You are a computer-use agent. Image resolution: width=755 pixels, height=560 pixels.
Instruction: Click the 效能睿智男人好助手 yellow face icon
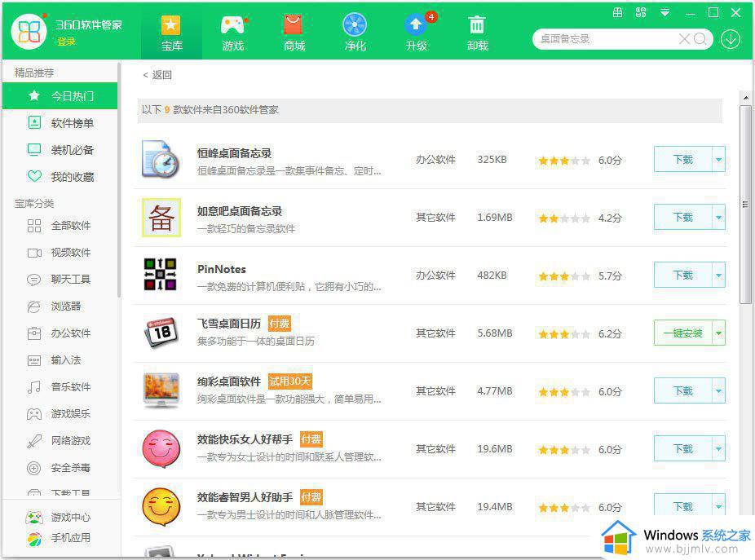(x=161, y=506)
